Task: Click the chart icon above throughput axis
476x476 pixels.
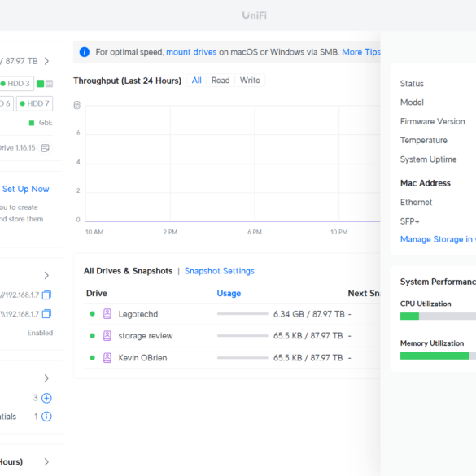Action: [77, 105]
